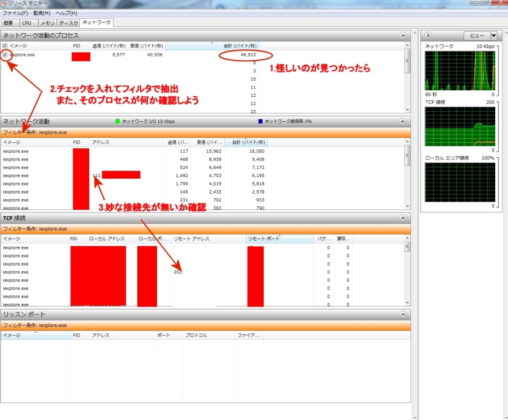Open the ビュー dropdown arrow
Screen dimensions: 508x420
coord(493,35)
